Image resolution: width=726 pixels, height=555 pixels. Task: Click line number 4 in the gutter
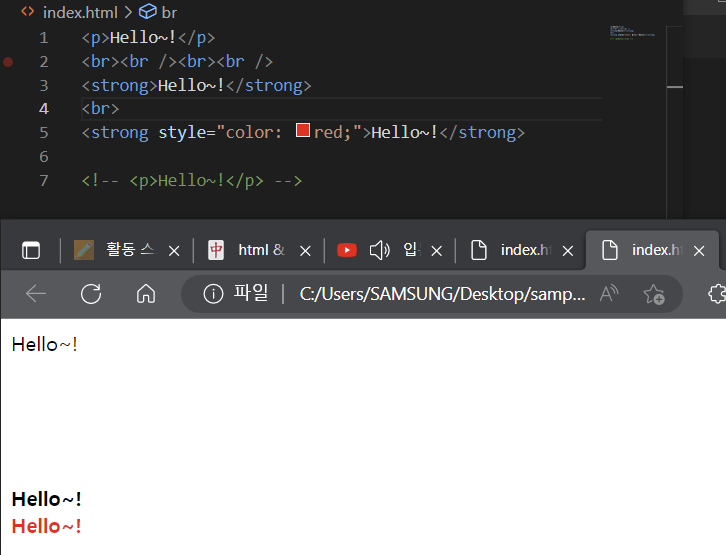pyautogui.click(x=44, y=109)
